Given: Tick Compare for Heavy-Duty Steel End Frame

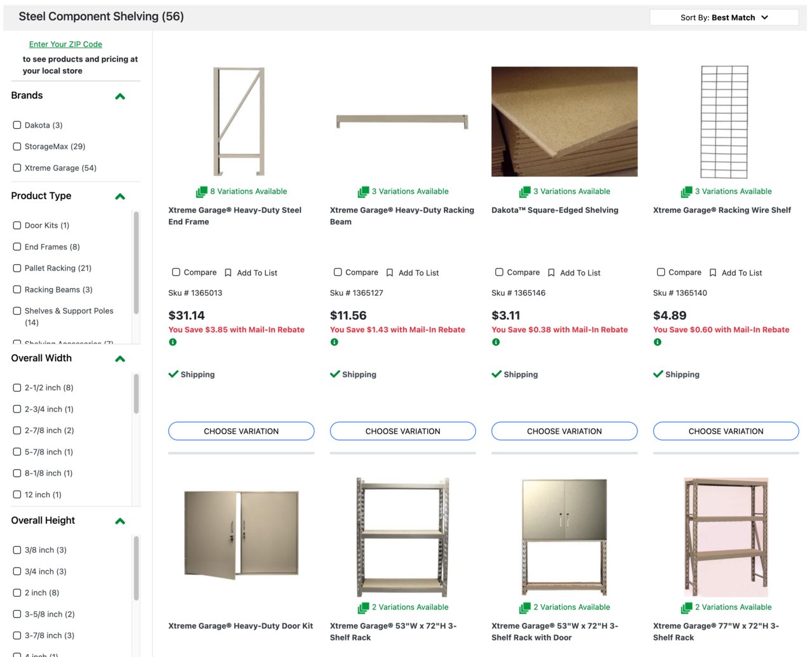Looking at the screenshot, I should coord(176,272).
